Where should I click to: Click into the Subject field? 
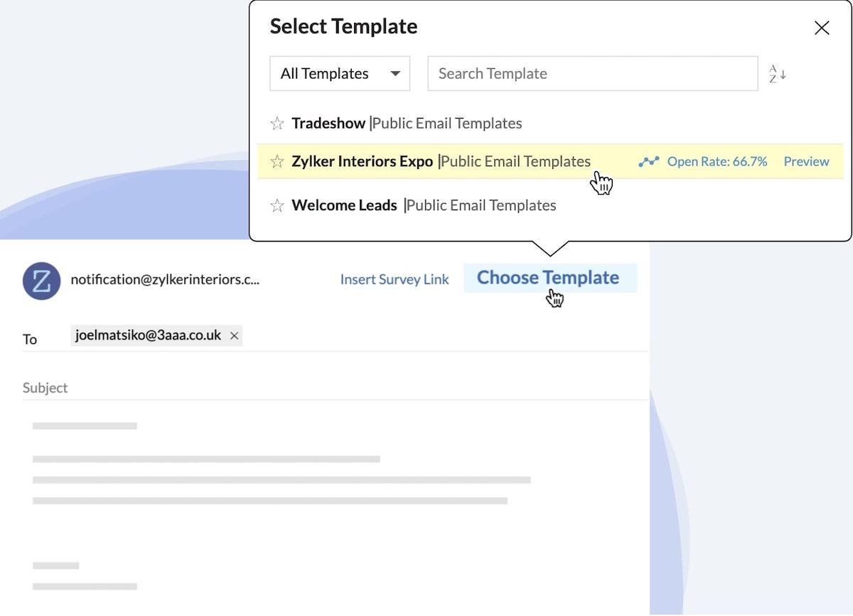pyautogui.click(x=334, y=388)
